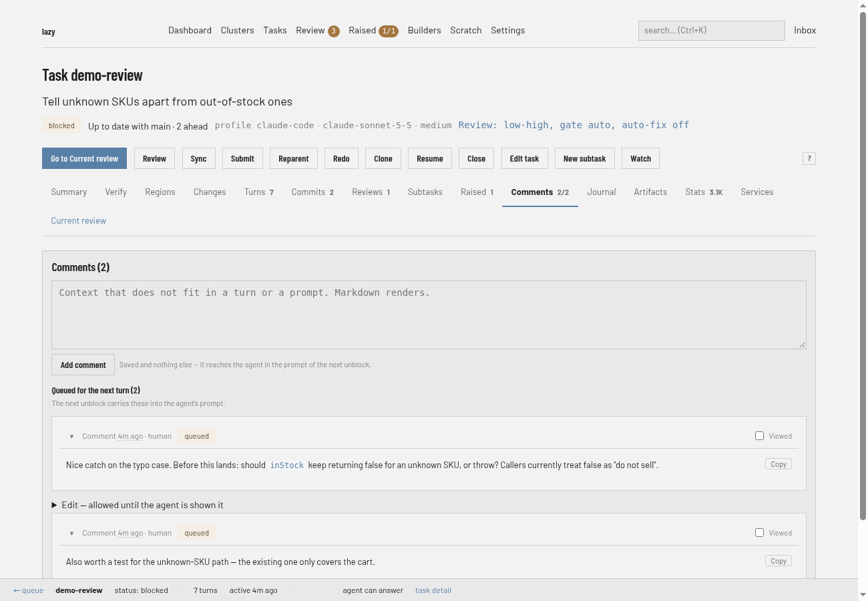Go to Dashboard in the top navigation

[x=190, y=30]
